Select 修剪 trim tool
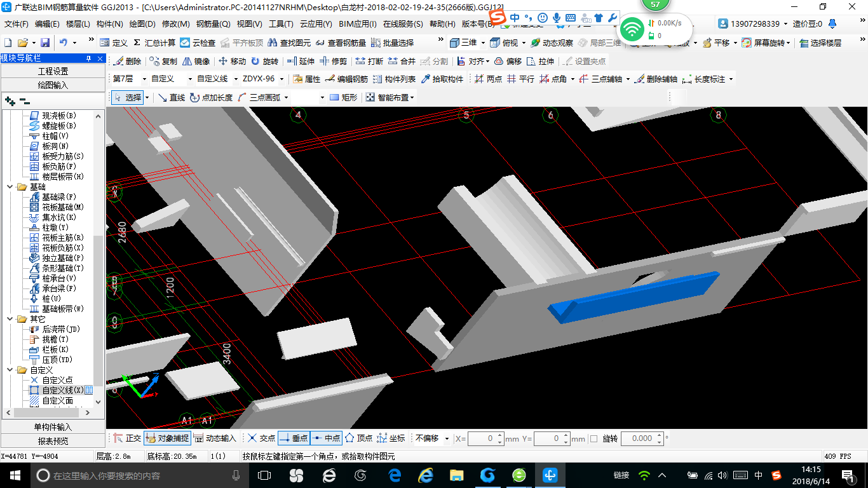The image size is (868, 488). [x=334, y=61]
